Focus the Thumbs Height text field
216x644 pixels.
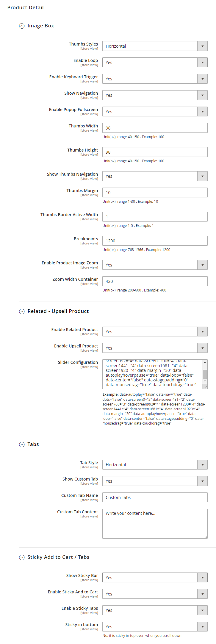coord(155,152)
